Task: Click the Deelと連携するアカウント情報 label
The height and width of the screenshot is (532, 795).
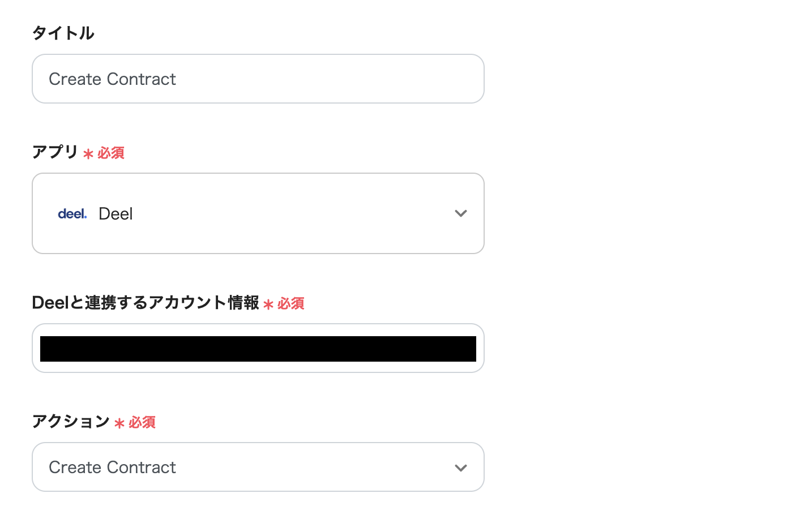Action: pos(146,303)
